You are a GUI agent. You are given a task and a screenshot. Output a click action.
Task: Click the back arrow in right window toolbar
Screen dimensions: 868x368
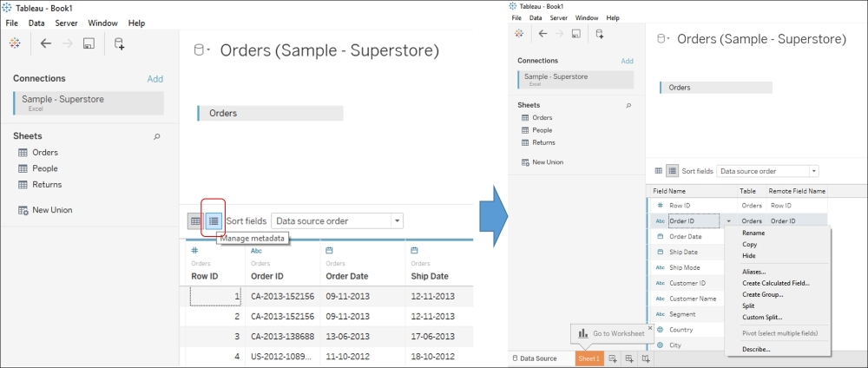(542, 33)
